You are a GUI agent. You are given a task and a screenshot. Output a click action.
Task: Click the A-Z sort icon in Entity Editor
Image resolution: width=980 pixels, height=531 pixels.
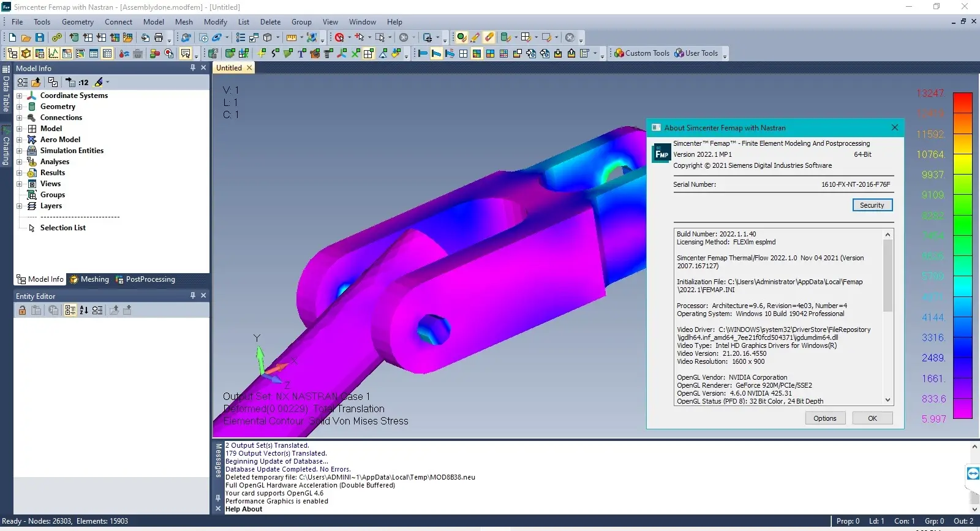coord(84,311)
